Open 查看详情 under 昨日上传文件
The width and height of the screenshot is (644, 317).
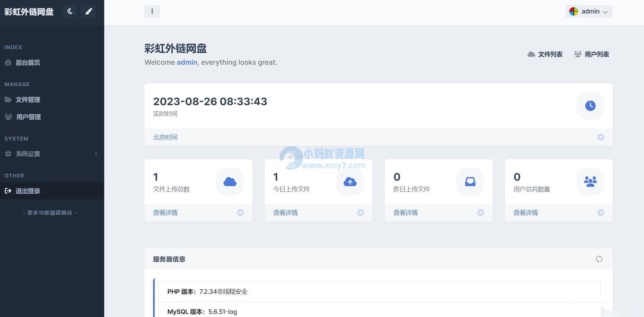(405, 213)
